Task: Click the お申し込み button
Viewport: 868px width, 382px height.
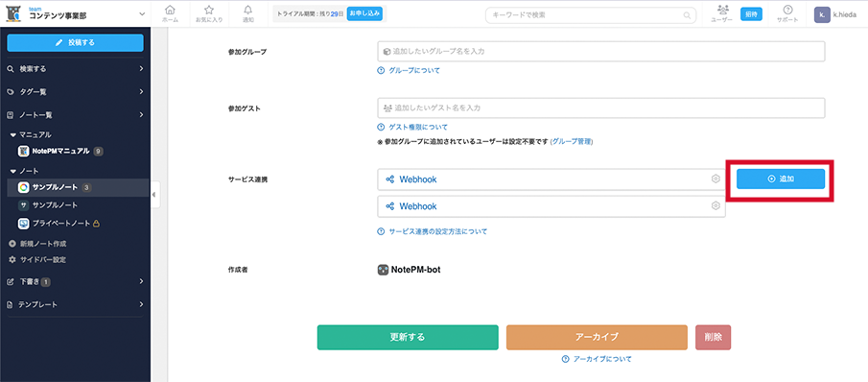Action: click(x=364, y=14)
